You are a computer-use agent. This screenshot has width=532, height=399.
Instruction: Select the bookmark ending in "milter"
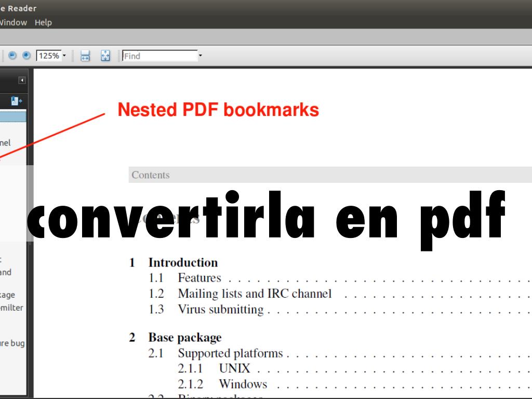click(x=11, y=308)
